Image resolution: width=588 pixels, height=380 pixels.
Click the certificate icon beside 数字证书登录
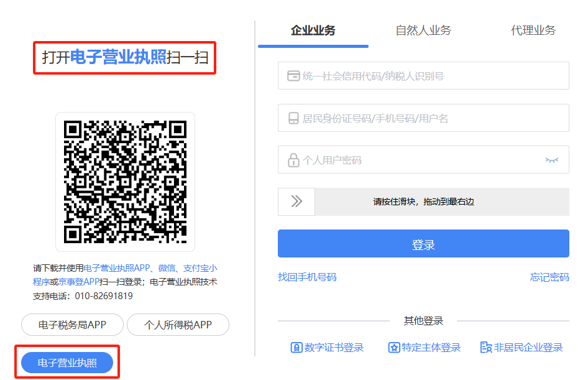(296, 348)
